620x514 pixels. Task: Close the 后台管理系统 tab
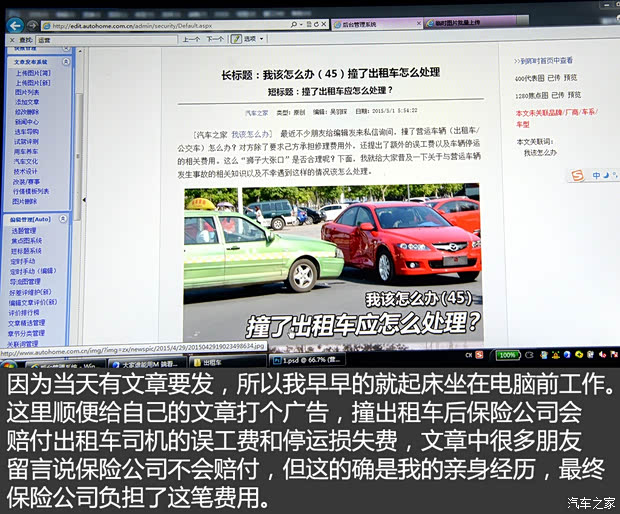click(x=419, y=24)
